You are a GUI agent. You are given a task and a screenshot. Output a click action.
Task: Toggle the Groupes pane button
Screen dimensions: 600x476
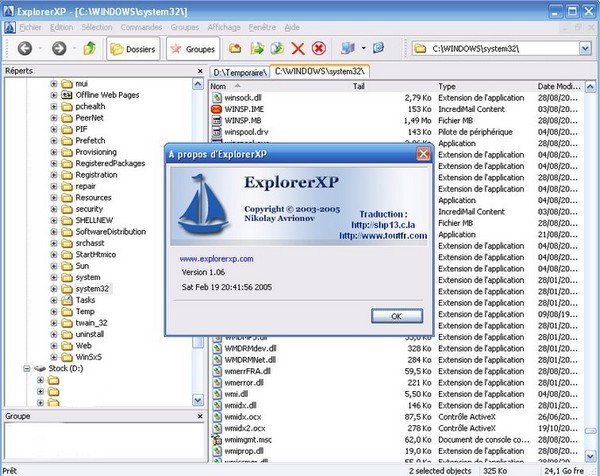[x=193, y=49]
